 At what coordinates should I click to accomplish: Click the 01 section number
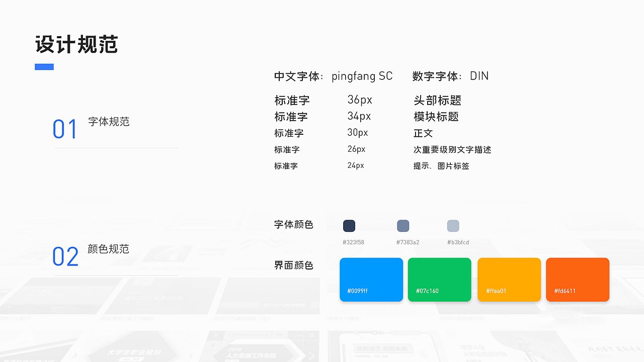(65, 129)
